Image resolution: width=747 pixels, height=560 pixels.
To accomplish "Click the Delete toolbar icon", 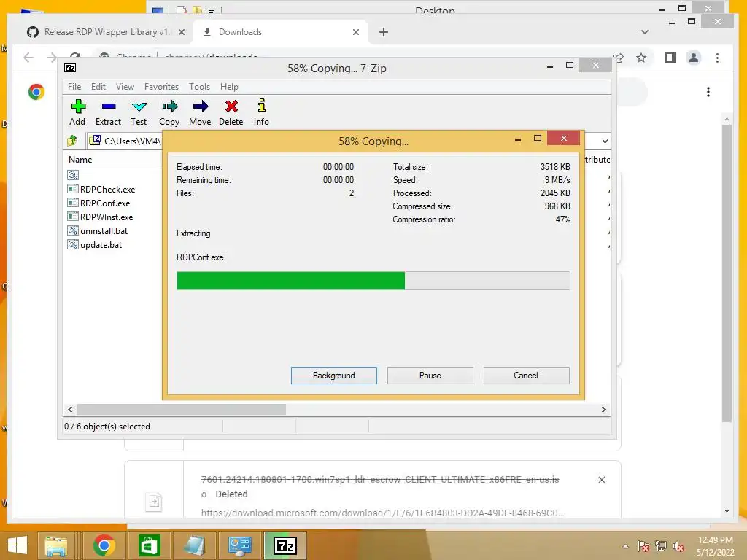I will (x=231, y=112).
